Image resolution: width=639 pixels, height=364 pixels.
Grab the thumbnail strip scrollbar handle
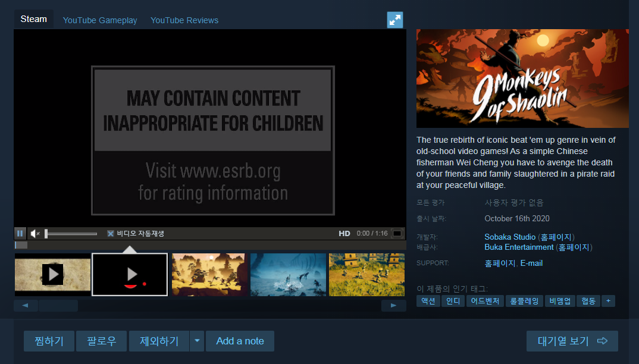coord(58,305)
